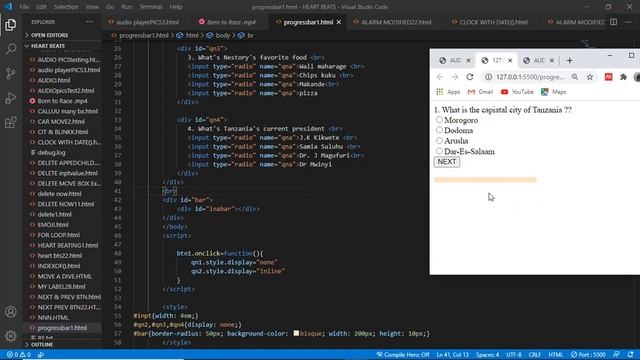
Task: Select the Dar-Es-Salaam radio option
Action: (439, 151)
